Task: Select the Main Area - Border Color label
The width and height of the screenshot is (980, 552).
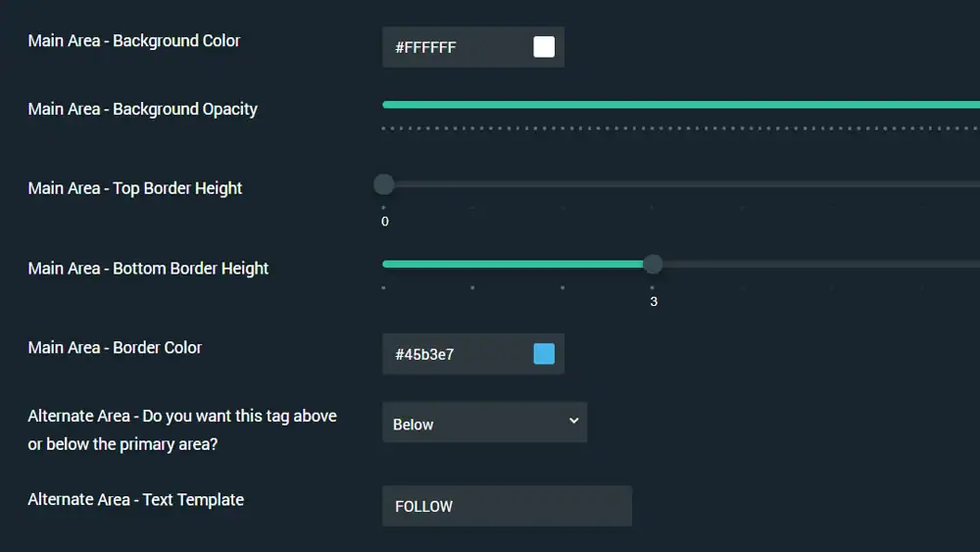Action: click(115, 348)
